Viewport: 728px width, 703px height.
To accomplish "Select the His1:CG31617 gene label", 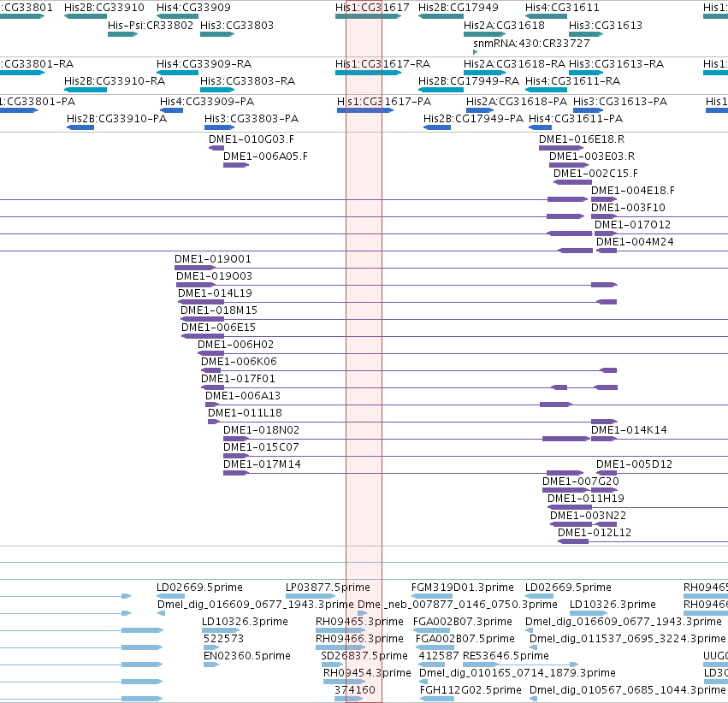I will click(x=372, y=8).
